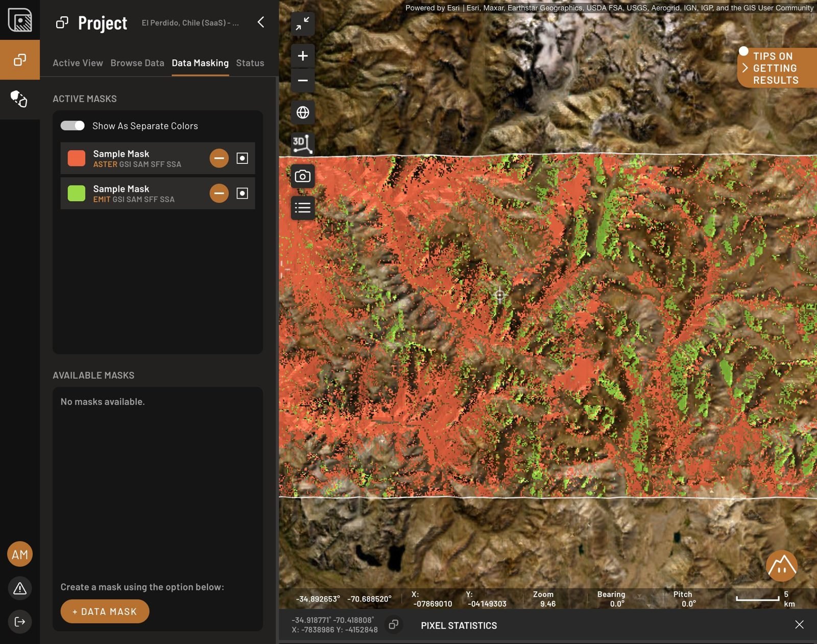Click the AM user avatar
The width and height of the screenshot is (817, 644).
coord(20,554)
